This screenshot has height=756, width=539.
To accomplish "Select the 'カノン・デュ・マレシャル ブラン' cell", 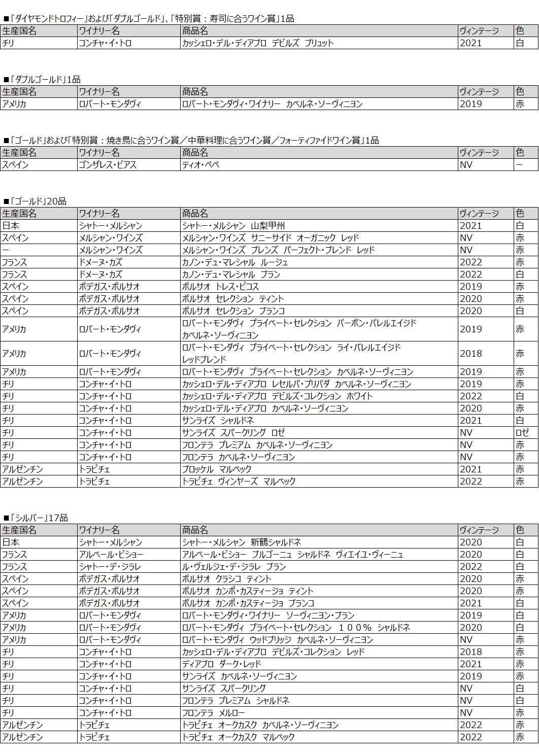I will (x=319, y=274).
